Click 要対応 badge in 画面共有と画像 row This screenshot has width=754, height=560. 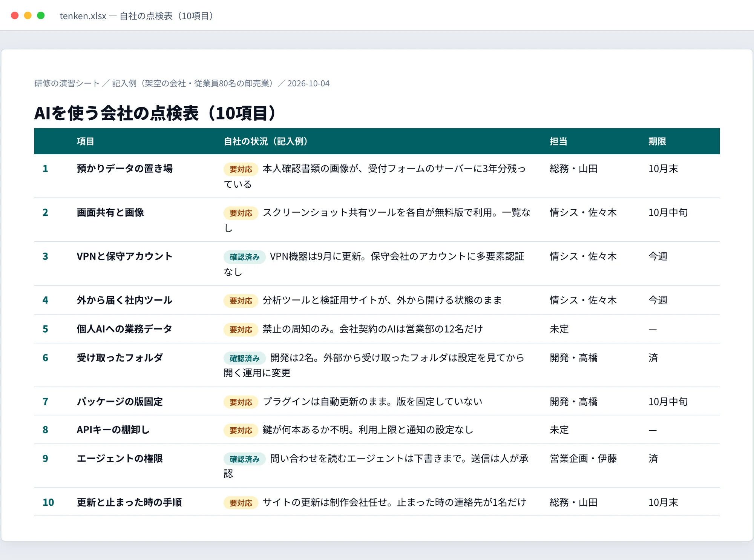pyautogui.click(x=241, y=213)
